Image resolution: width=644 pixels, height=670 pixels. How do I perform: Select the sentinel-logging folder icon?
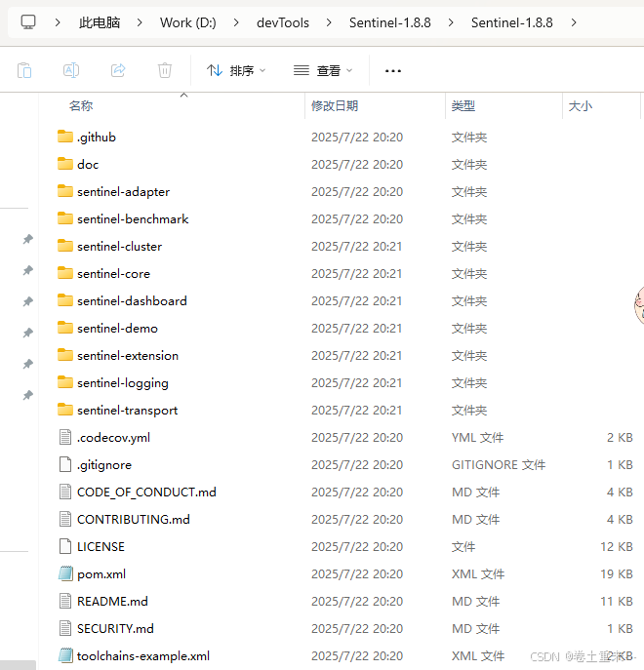click(x=65, y=383)
